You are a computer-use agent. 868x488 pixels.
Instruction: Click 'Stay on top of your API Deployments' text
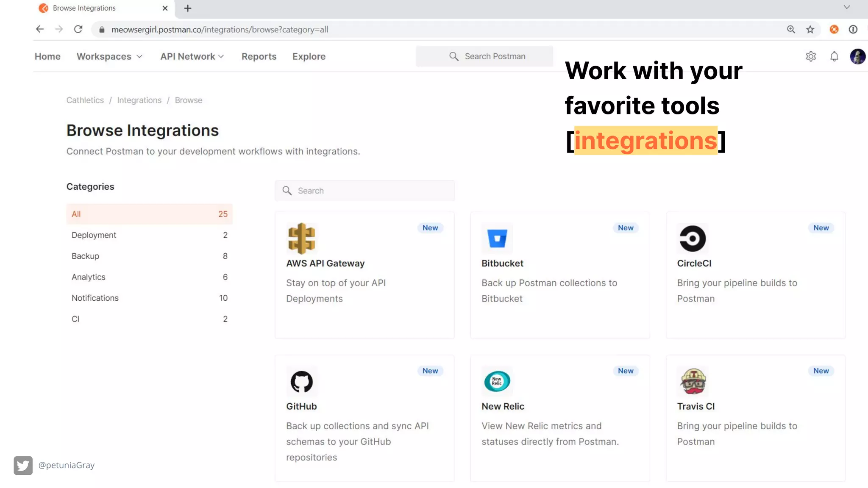pyautogui.click(x=336, y=291)
